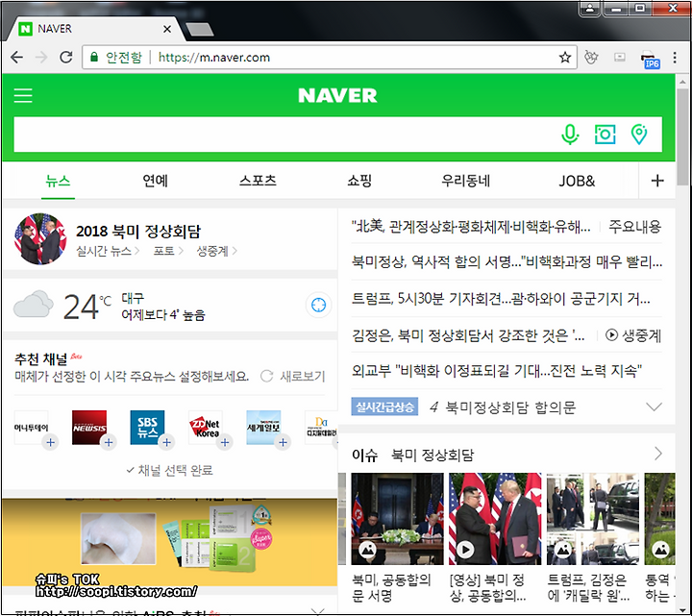Select the 뉴스 tab
This screenshot has height=616, width=692.
click(58, 181)
